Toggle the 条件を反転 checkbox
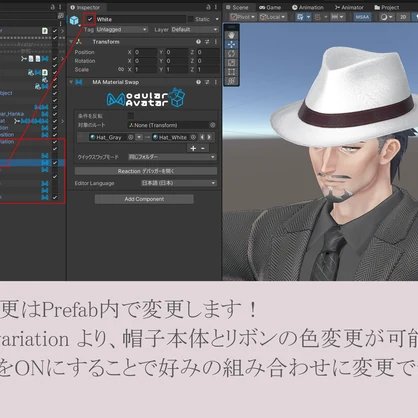 131,116
